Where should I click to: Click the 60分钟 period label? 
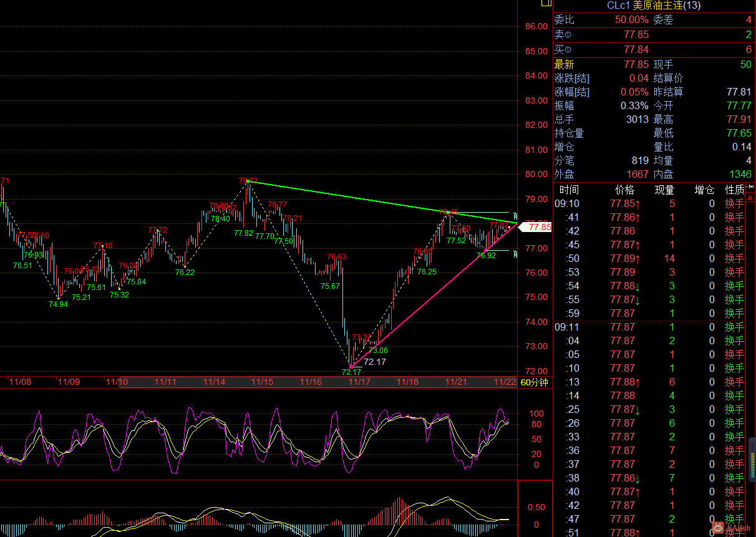pyautogui.click(x=534, y=382)
